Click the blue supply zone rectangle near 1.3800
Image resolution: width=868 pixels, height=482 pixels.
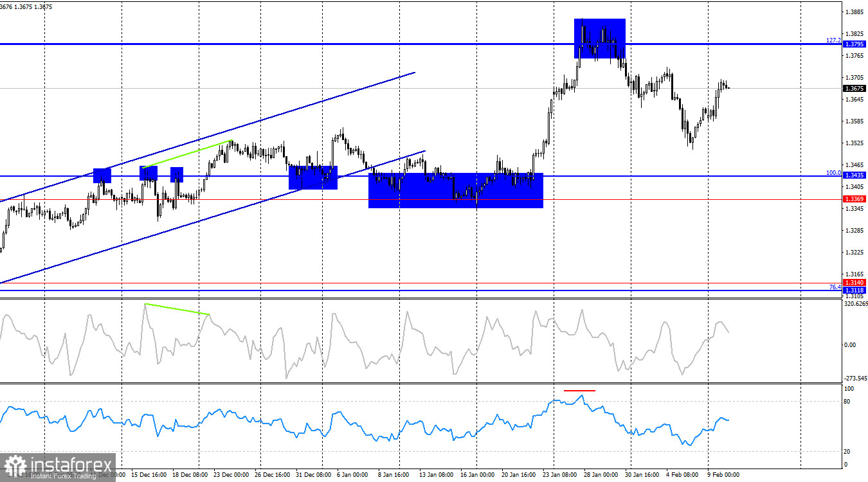pyautogui.click(x=599, y=38)
